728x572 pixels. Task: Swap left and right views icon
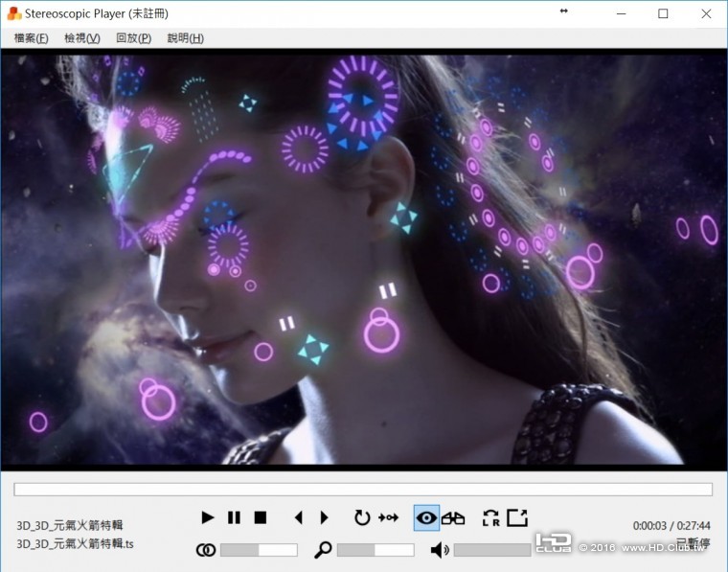point(491,517)
